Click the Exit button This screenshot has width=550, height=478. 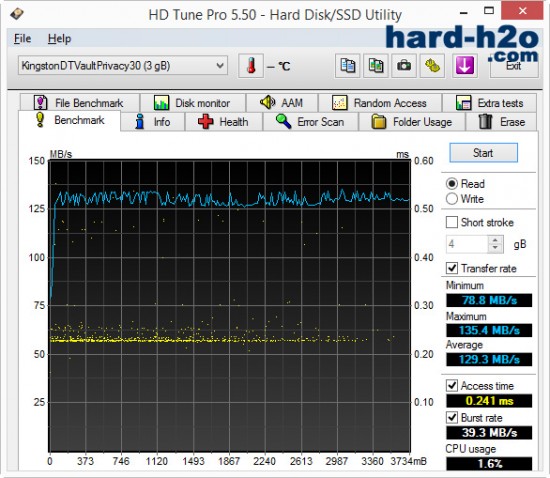click(514, 66)
